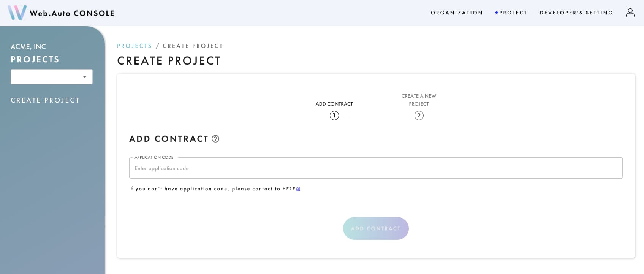Click the Add Contract help question-mark icon

(215, 139)
